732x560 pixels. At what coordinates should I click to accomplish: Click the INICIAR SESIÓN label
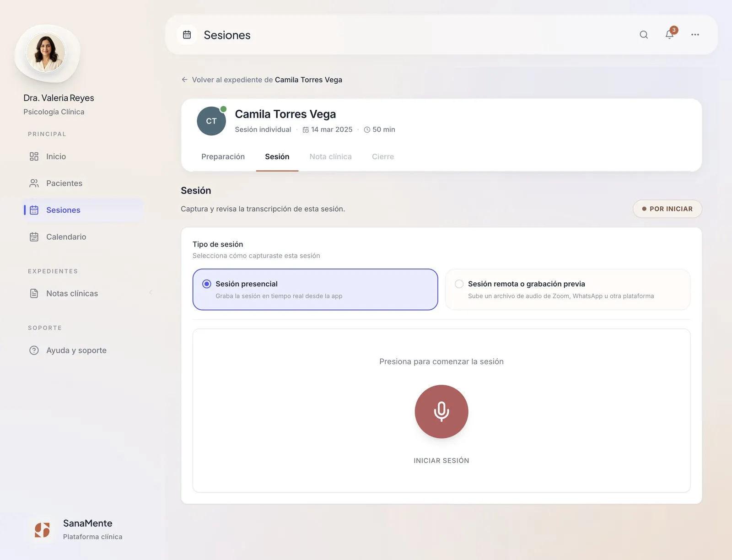[x=441, y=461]
